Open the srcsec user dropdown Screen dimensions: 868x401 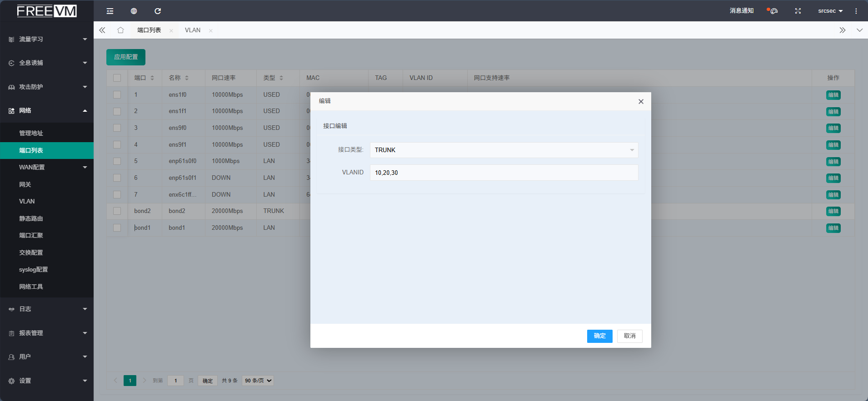tap(830, 11)
